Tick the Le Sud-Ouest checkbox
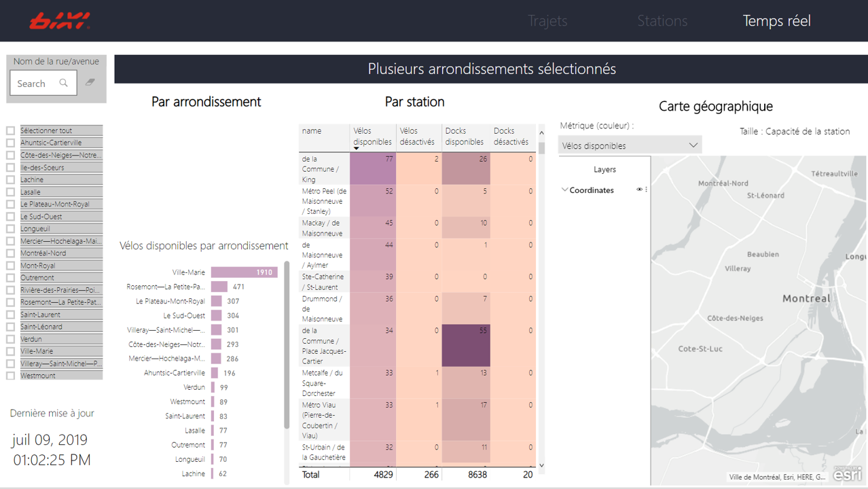The width and height of the screenshot is (868, 489). coord(10,217)
